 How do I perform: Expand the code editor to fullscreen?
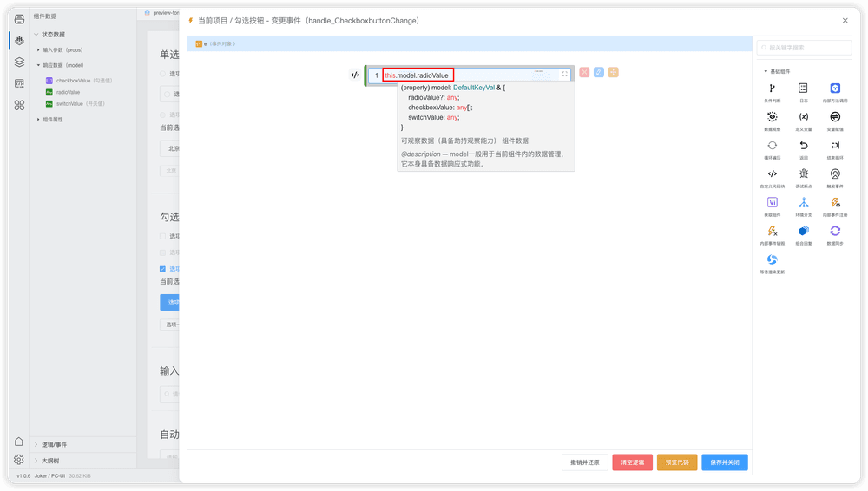pyautogui.click(x=565, y=74)
